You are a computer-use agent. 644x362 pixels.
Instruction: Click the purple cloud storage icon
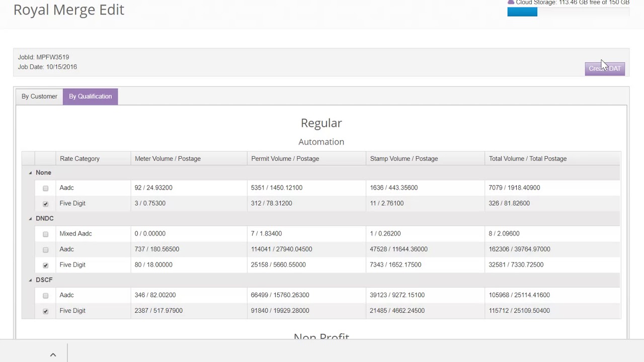pyautogui.click(x=511, y=3)
